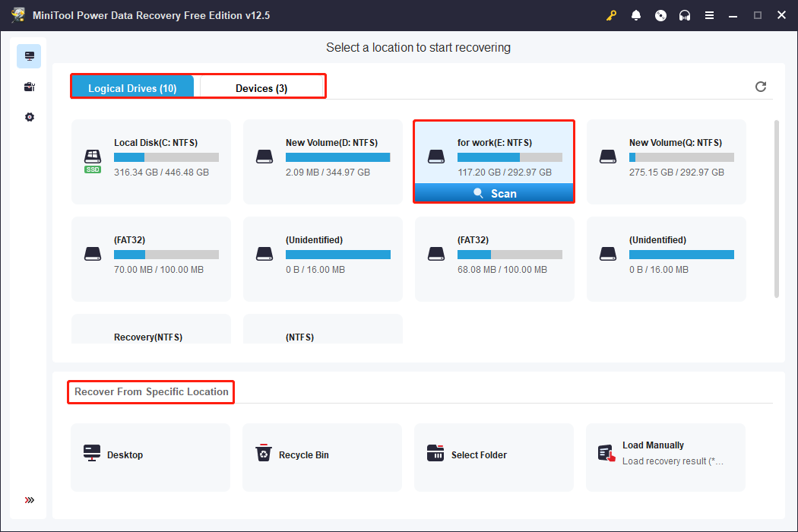Click the key register icon in title bar
Screen dimensions: 798x532
point(611,15)
